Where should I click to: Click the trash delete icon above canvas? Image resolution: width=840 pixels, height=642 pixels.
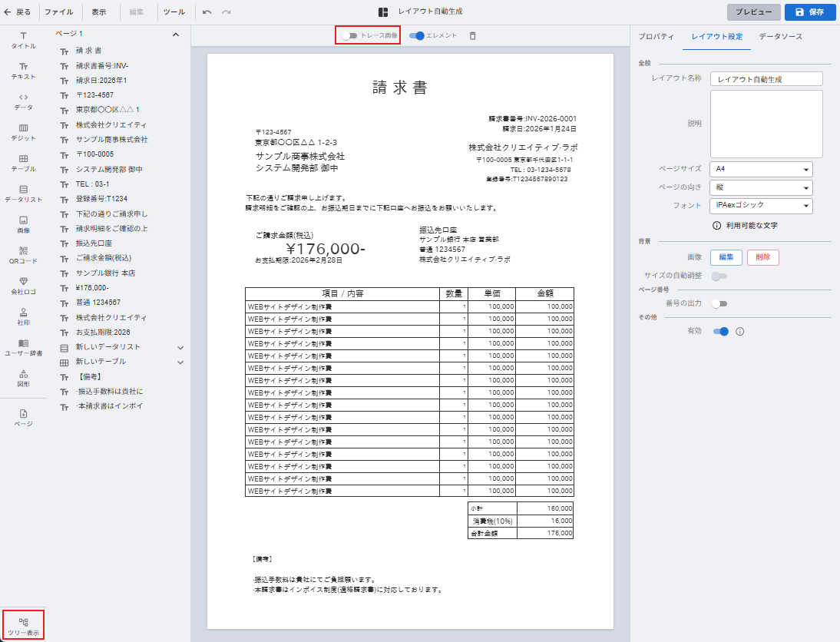(472, 35)
